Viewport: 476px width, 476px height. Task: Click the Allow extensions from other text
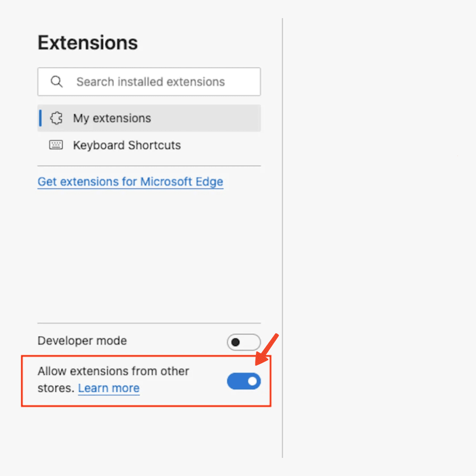point(113,371)
